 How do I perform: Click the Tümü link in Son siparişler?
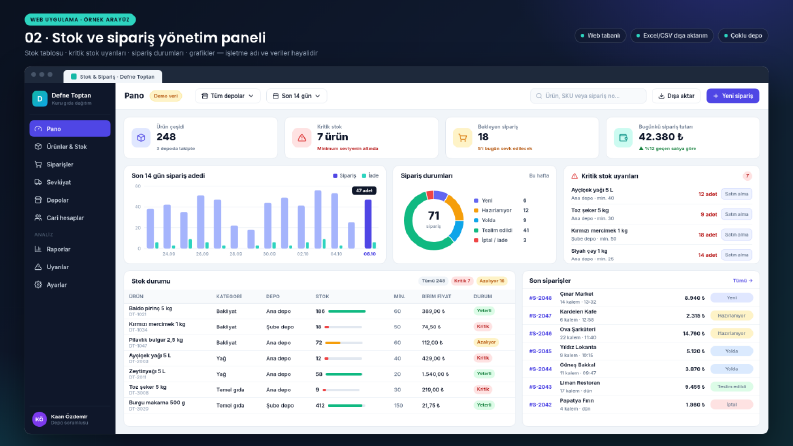tap(743, 281)
